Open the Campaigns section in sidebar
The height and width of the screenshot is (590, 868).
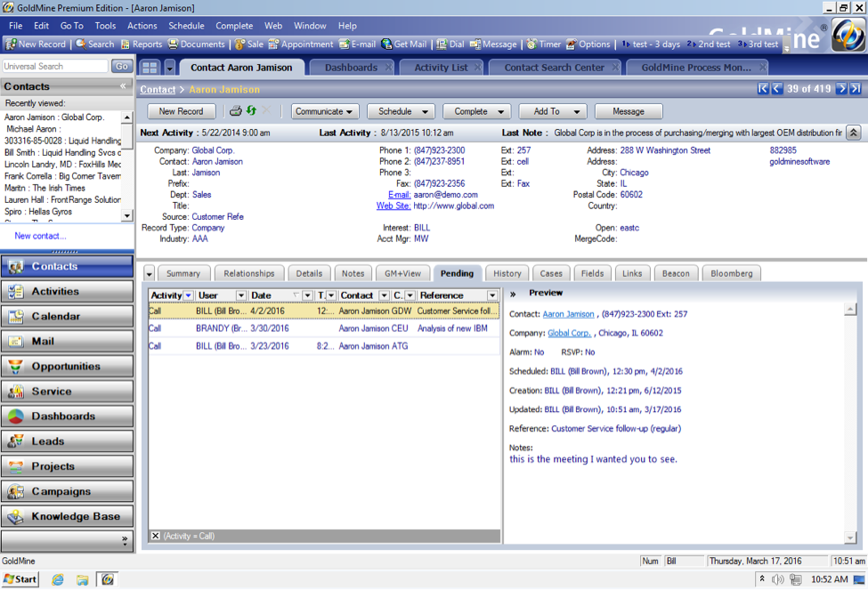click(67, 491)
